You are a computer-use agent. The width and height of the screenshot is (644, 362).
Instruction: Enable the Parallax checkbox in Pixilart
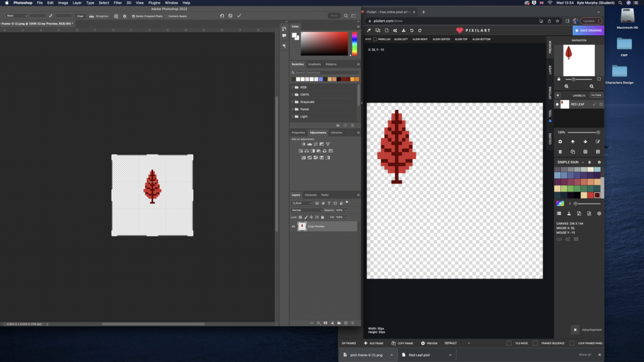375,40
